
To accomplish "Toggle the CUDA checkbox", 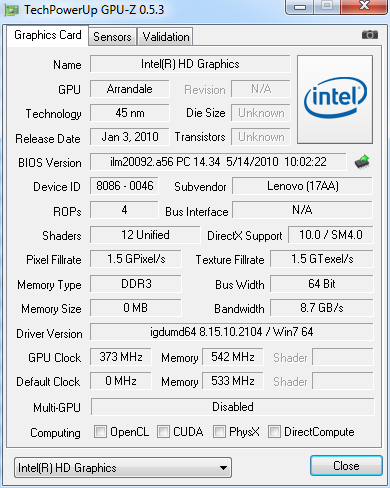I will [x=163, y=431].
